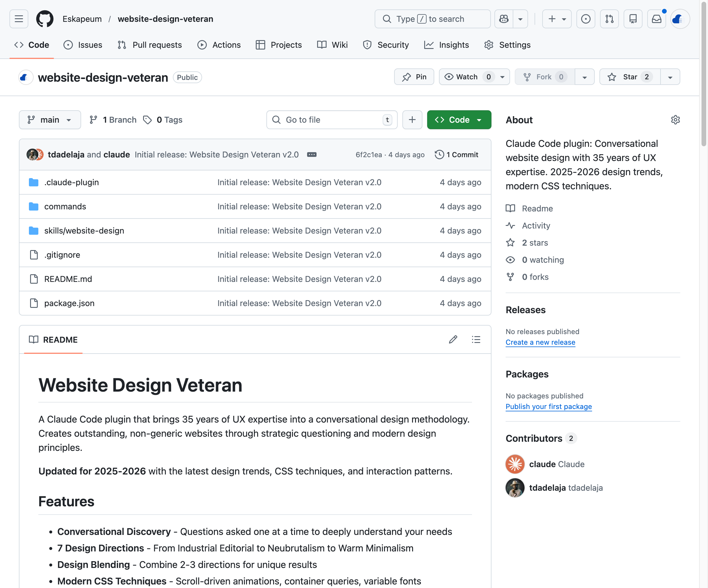Open About section settings gear

click(675, 120)
